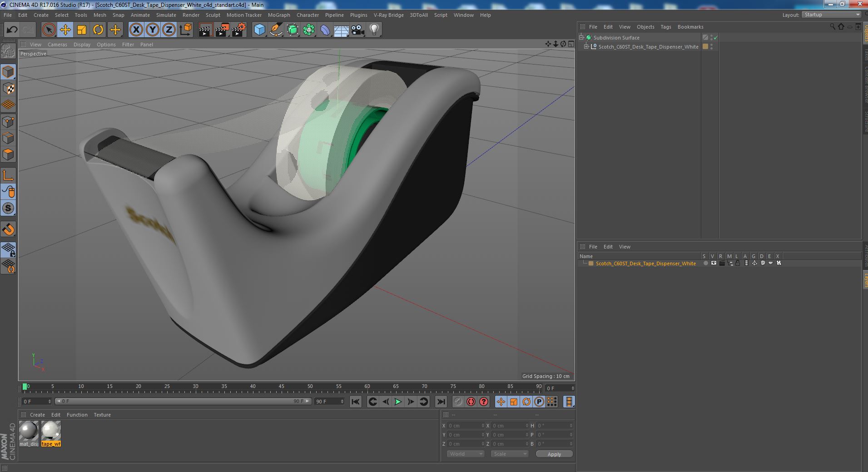868x472 pixels.
Task: Add a Floor environment object
Action: [342, 30]
